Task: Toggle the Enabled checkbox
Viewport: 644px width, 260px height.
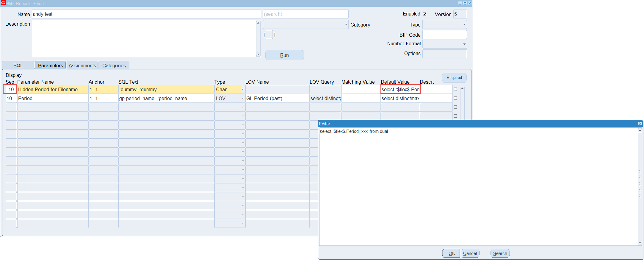Action: [x=425, y=14]
